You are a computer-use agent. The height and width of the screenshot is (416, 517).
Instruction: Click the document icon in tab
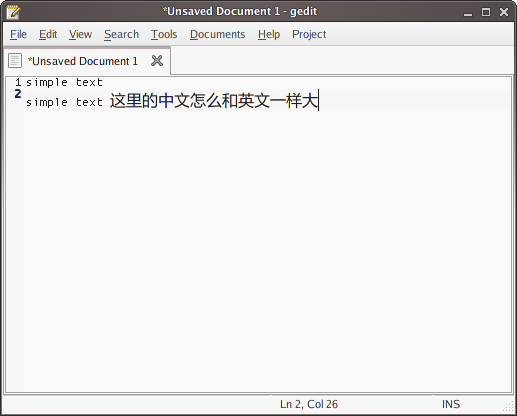[15, 61]
